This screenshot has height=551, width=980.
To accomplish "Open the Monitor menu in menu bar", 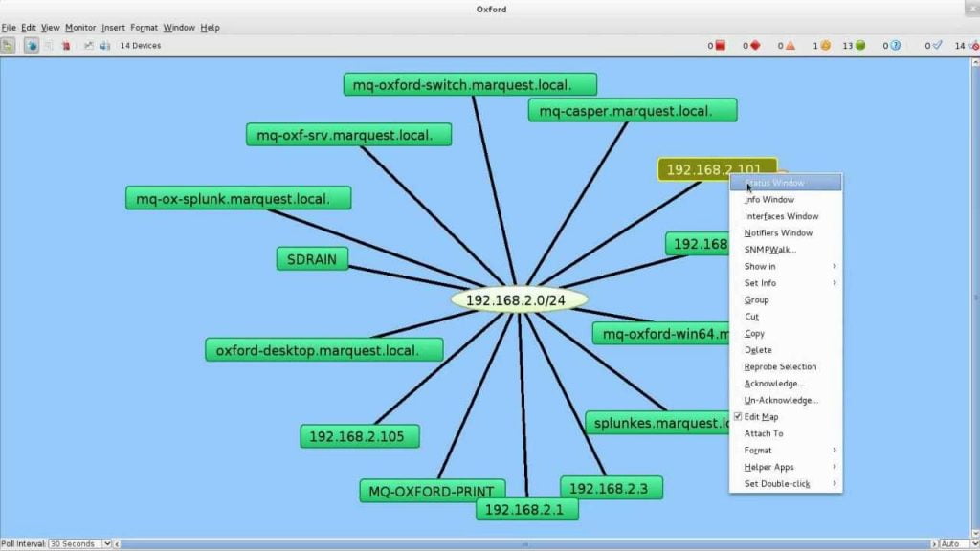I will pyautogui.click(x=80, y=28).
